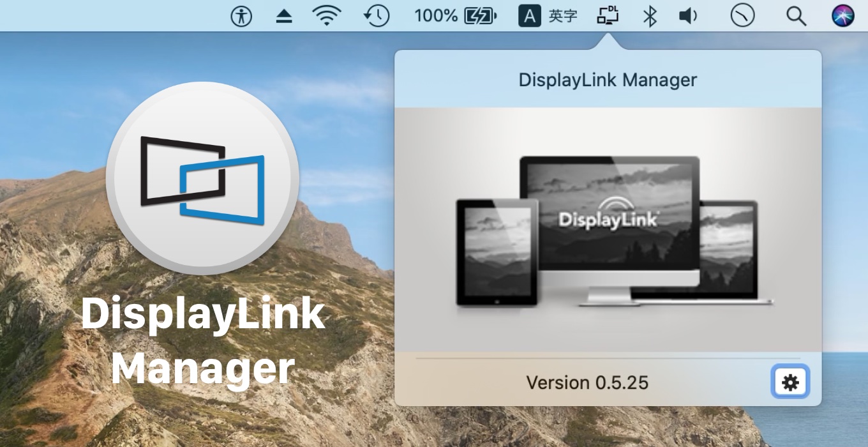
Task: Open the Accessibility menu bar icon
Action: [241, 16]
